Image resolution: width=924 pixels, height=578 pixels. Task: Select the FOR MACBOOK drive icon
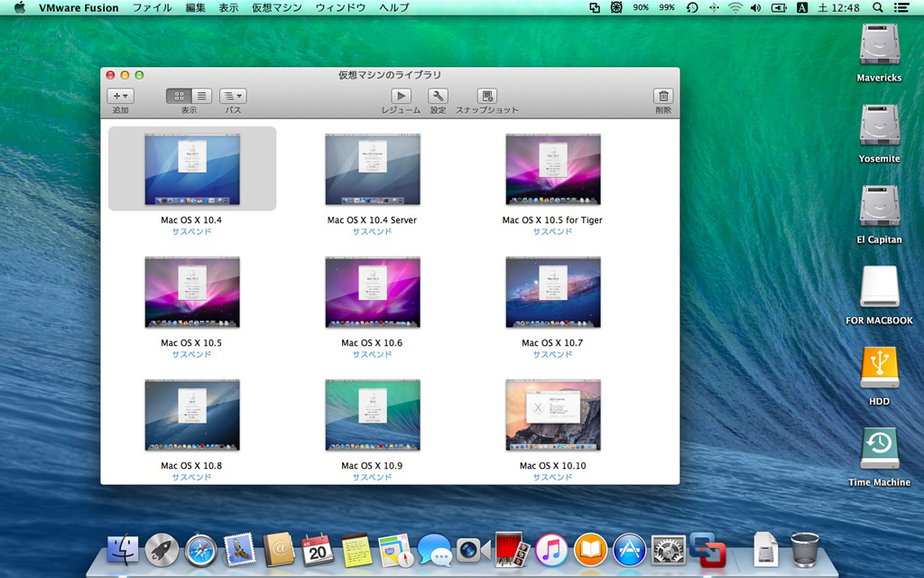point(879,286)
